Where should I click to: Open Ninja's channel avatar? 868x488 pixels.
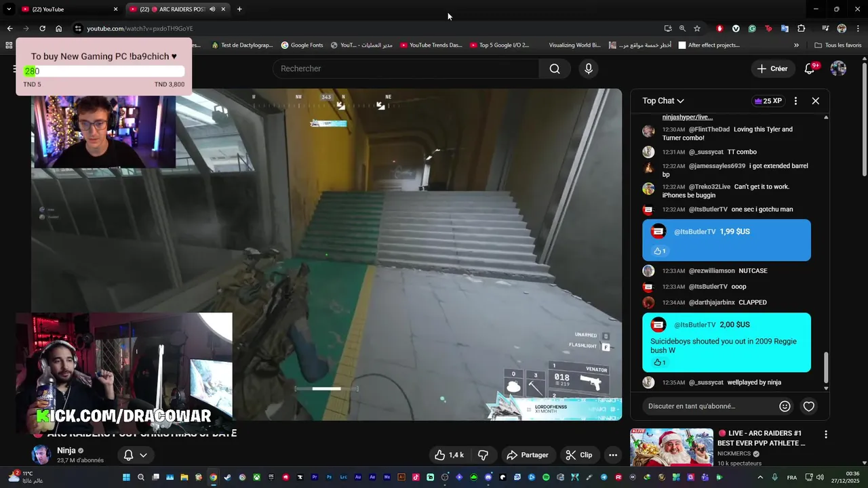[x=41, y=455]
